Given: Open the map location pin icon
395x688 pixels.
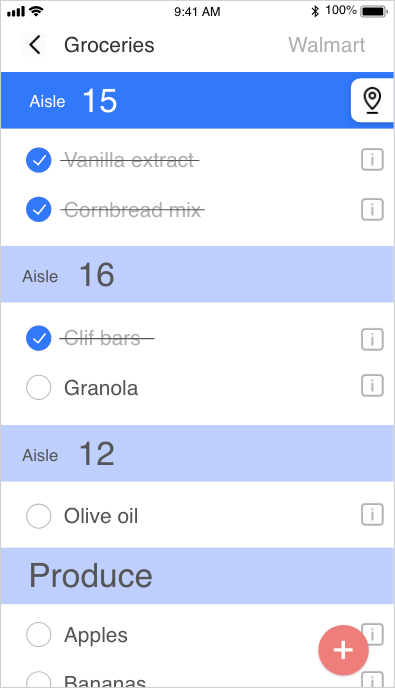Looking at the screenshot, I should (372, 100).
